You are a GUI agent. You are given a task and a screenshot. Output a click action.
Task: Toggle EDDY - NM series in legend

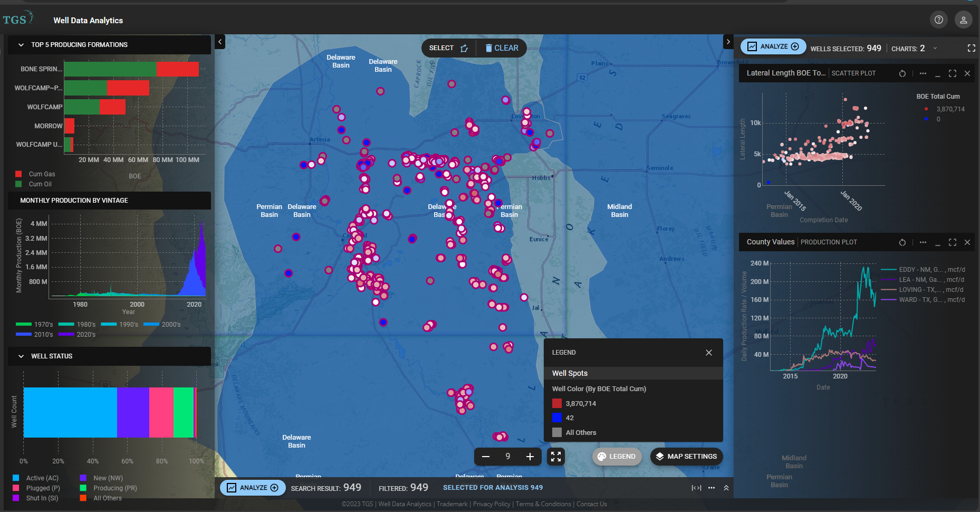(x=923, y=270)
